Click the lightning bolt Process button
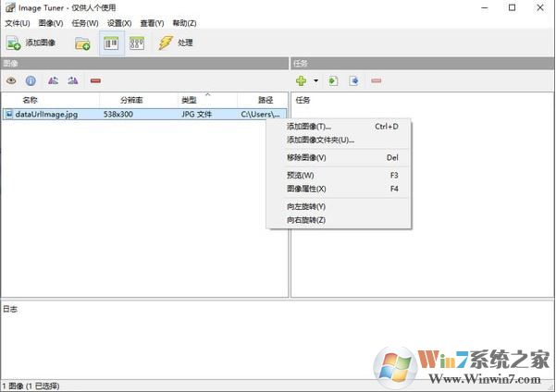Viewport: 556px width, 392px height. (175, 43)
